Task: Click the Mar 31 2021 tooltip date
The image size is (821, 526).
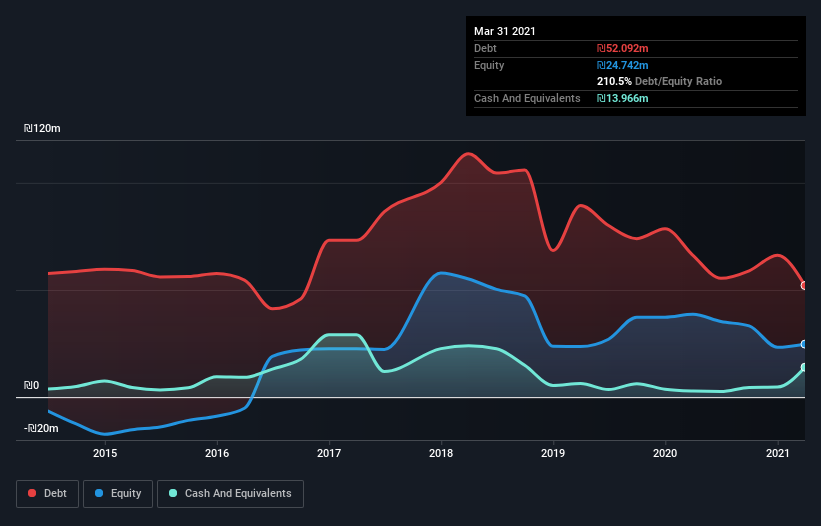Action: 505,31
